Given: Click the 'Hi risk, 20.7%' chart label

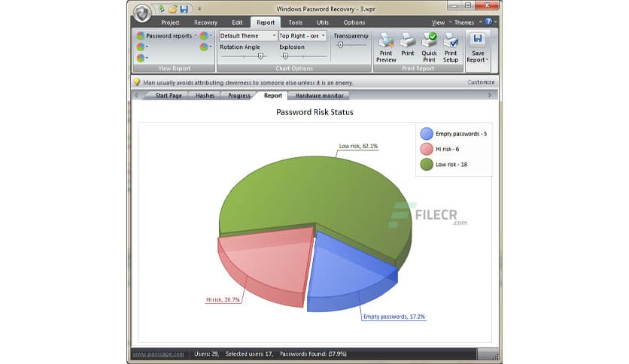Looking at the screenshot, I should click(x=223, y=299).
